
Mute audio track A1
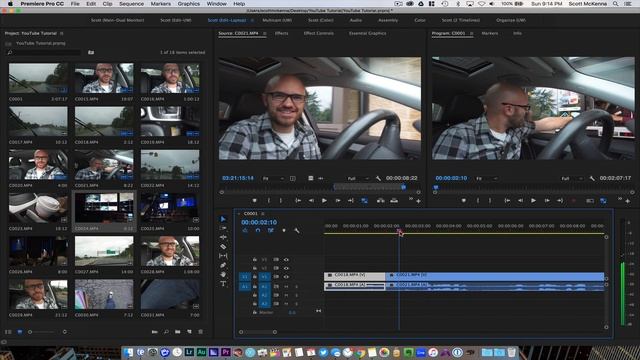point(286,287)
